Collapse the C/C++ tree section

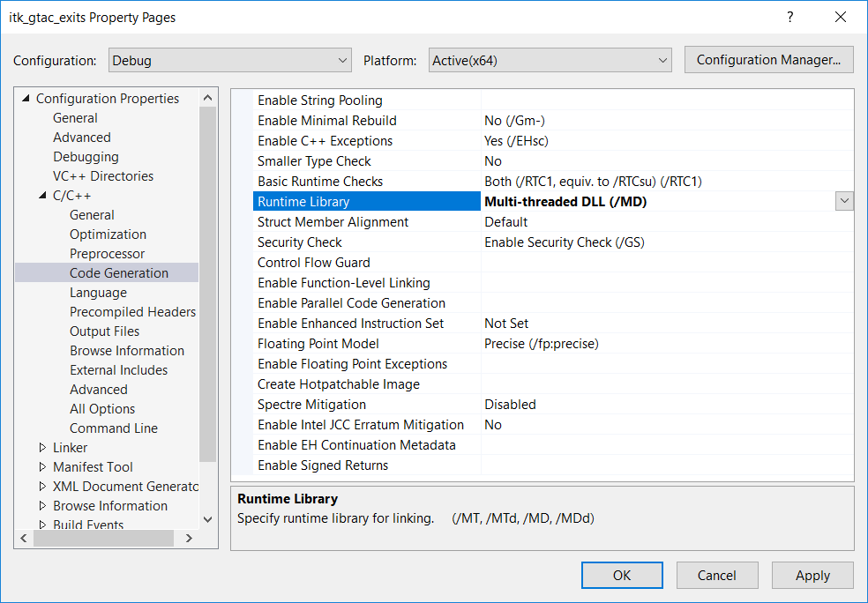click(x=42, y=196)
